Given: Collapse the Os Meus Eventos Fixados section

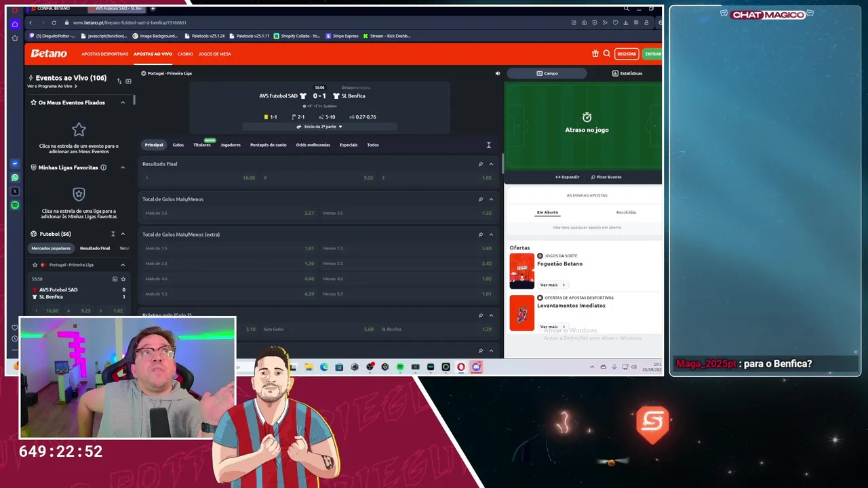Looking at the screenshot, I should pyautogui.click(x=123, y=102).
